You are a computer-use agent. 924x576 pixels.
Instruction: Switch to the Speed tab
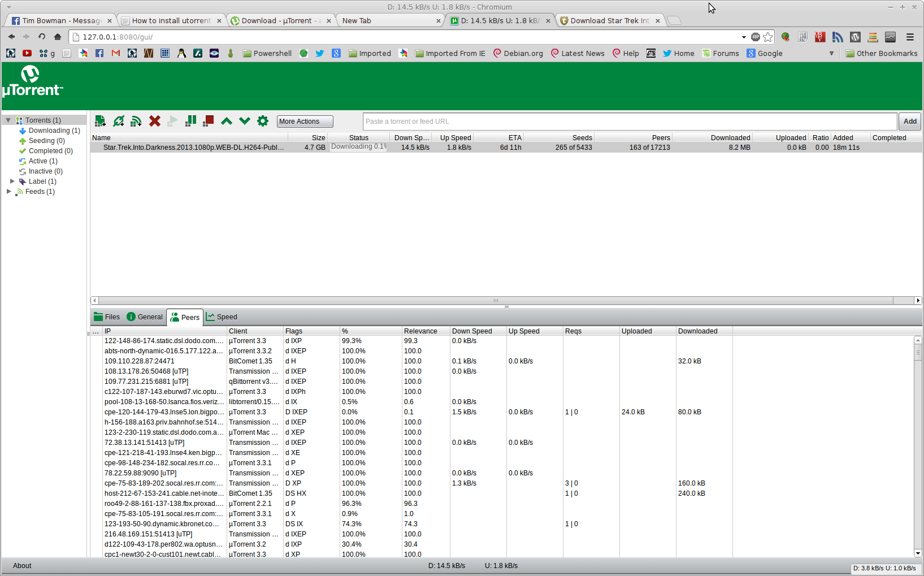click(x=222, y=317)
